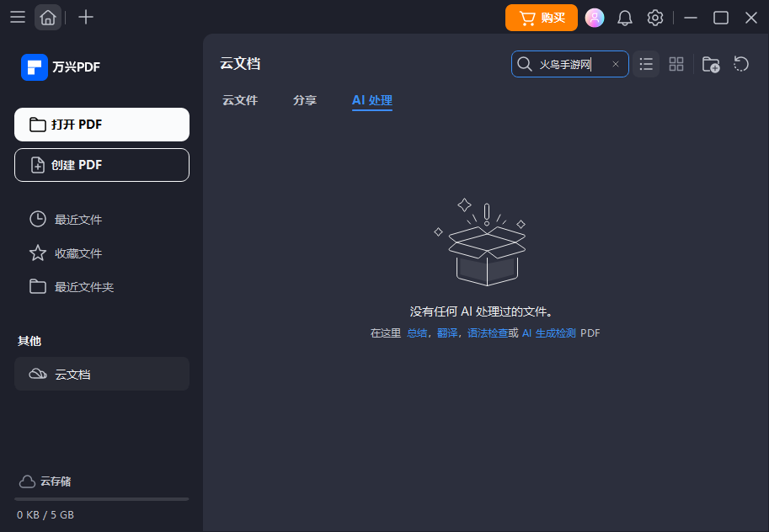Image resolution: width=769 pixels, height=532 pixels.
Task: Click the 云存储 cloud storage label
Action: pyautogui.click(x=56, y=481)
